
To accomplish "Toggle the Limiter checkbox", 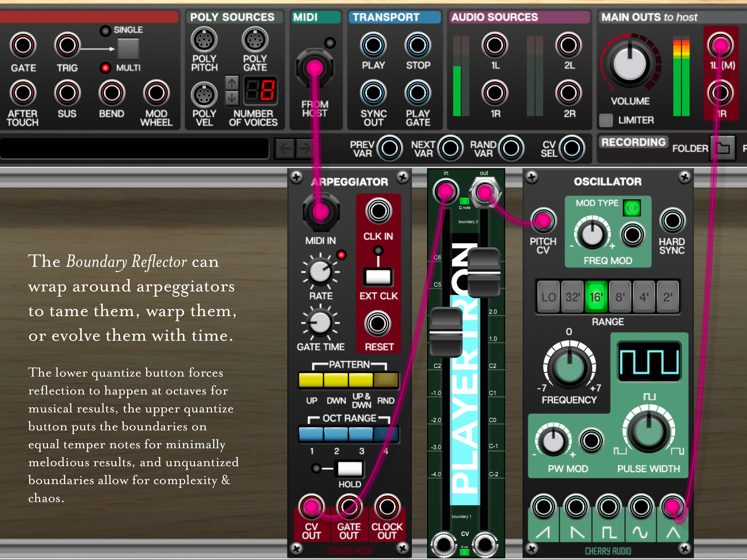I will tap(606, 120).
